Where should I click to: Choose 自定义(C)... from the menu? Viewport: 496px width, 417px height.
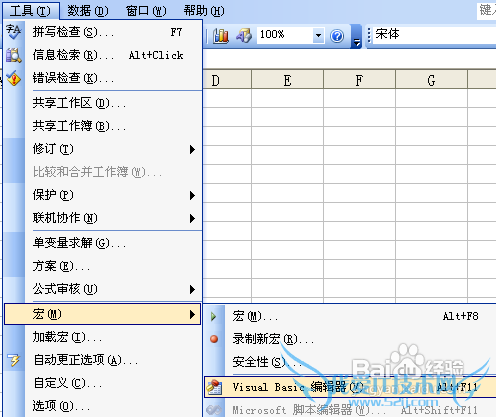tap(103, 383)
